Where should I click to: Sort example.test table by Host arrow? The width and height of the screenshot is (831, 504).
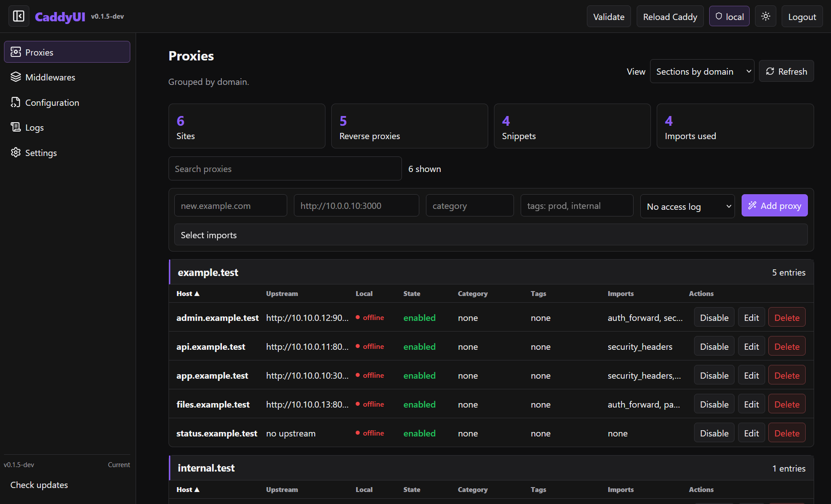197,293
